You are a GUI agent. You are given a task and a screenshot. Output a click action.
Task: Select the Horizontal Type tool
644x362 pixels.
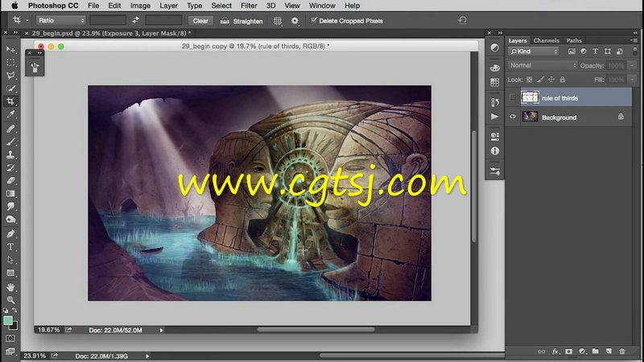pos(10,247)
